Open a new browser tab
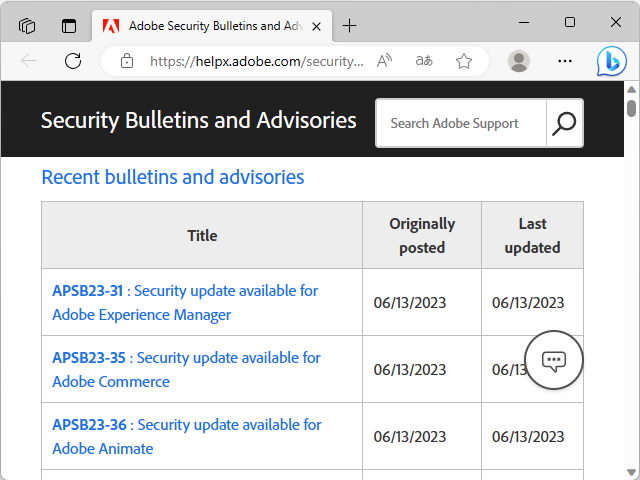 (x=349, y=25)
